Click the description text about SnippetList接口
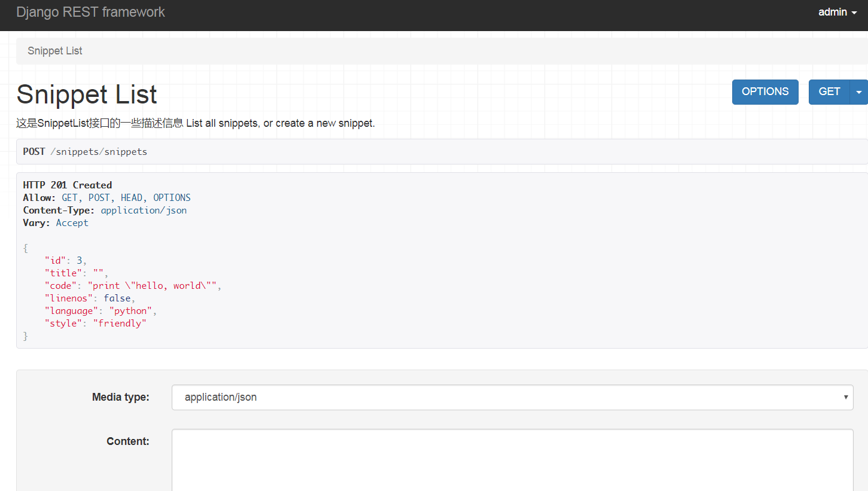Image resolution: width=868 pixels, height=491 pixels. [196, 124]
